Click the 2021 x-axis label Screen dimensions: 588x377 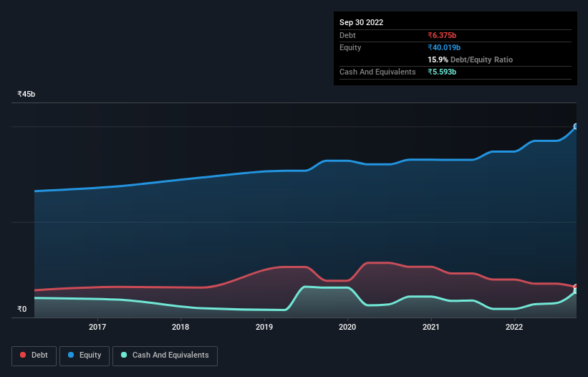pos(431,327)
